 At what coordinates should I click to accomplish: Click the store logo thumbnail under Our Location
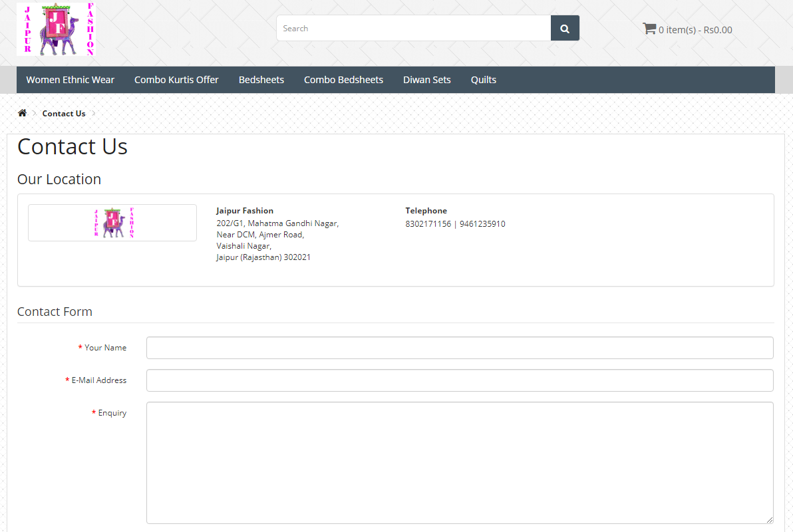(112, 223)
